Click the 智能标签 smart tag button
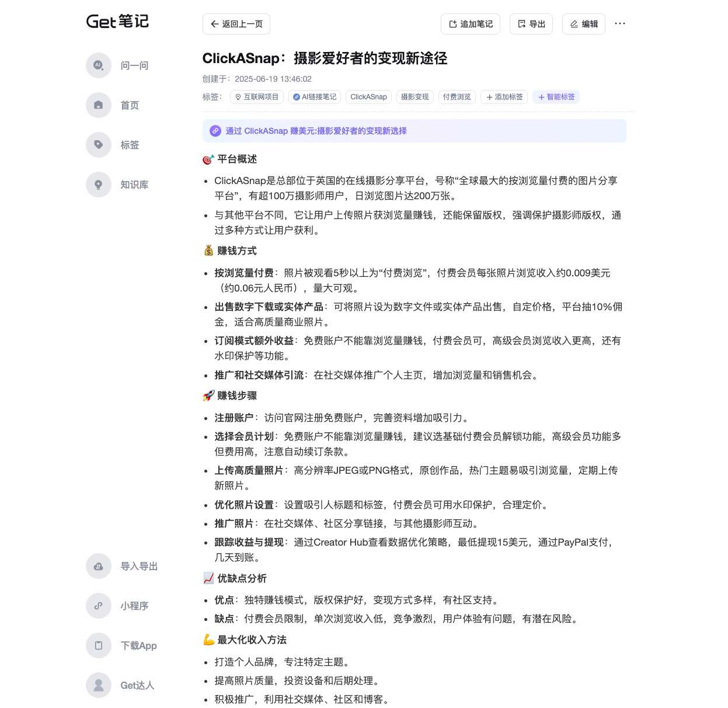 [556, 97]
